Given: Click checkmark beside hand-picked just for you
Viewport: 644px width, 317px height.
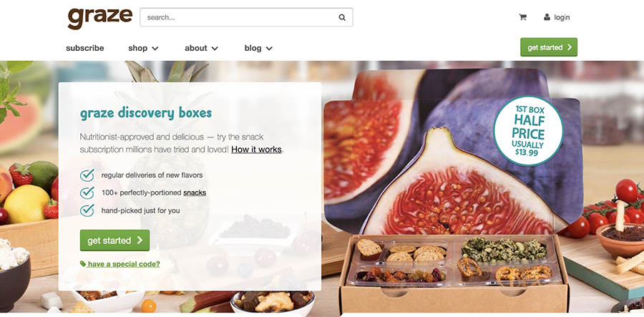Looking at the screenshot, I should pyautogui.click(x=87, y=210).
